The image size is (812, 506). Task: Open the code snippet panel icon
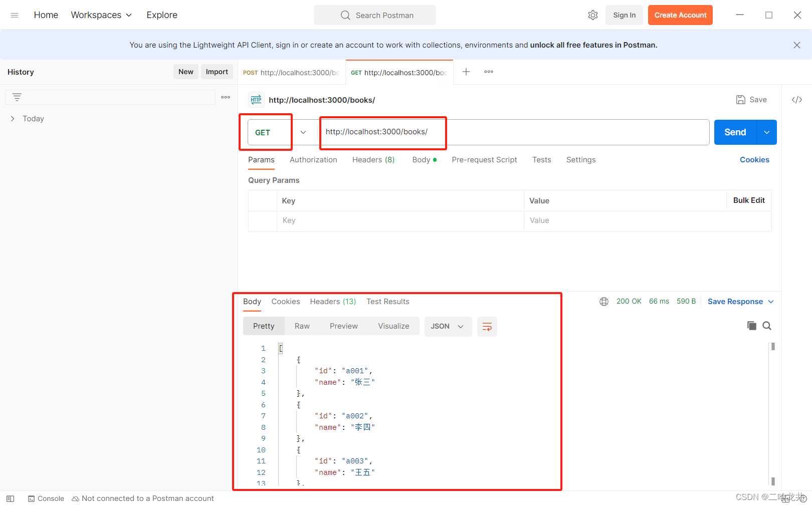coord(797,100)
